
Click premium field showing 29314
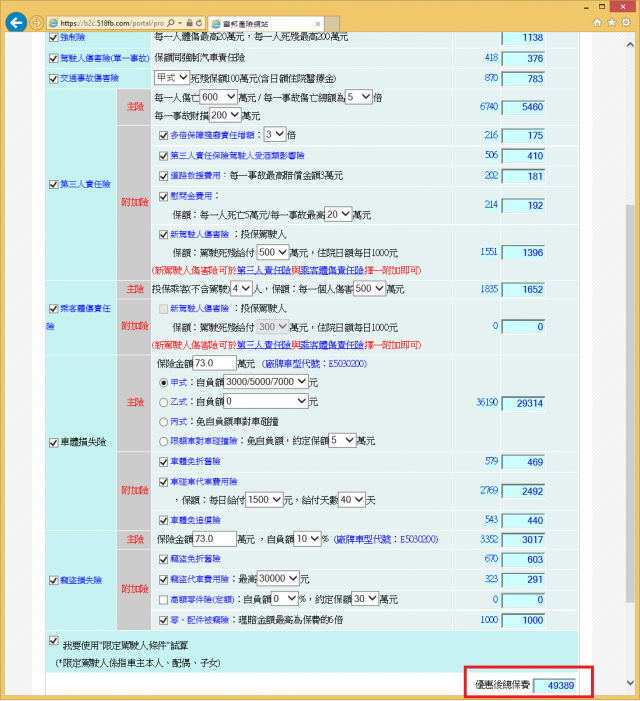pos(523,403)
